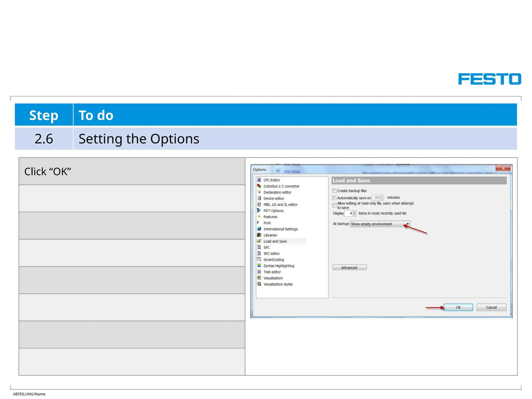Click the Syntax Highlighting color icon

pyautogui.click(x=259, y=265)
